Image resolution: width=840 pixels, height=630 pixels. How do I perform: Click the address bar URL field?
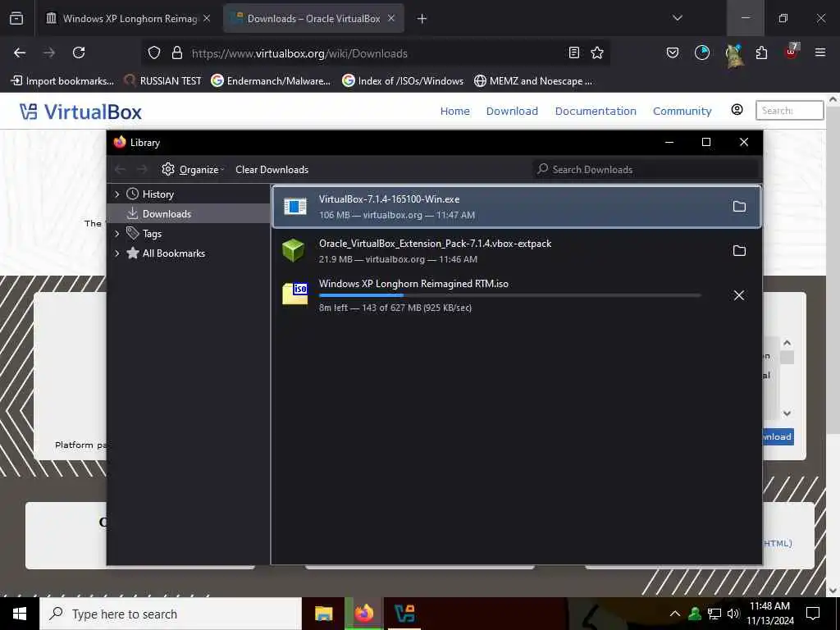pos(375,53)
